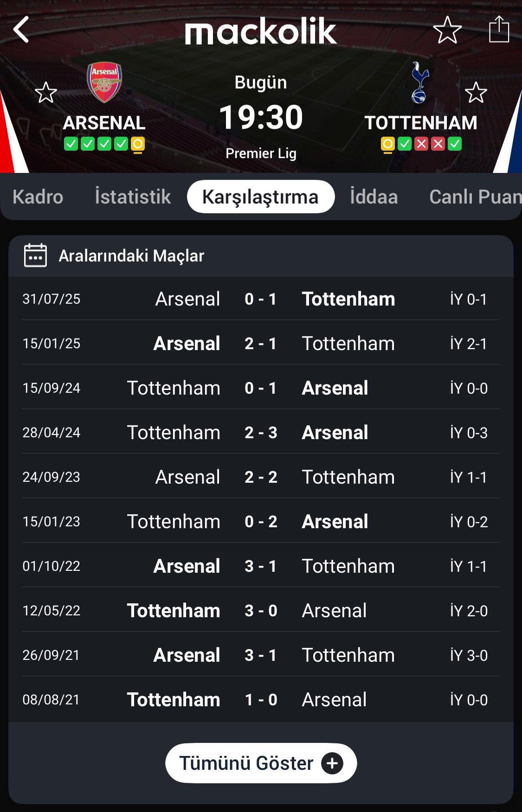Image resolution: width=522 pixels, height=812 pixels.
Task: Tap Tottenham's first red loss form icon
Action: 421,144
